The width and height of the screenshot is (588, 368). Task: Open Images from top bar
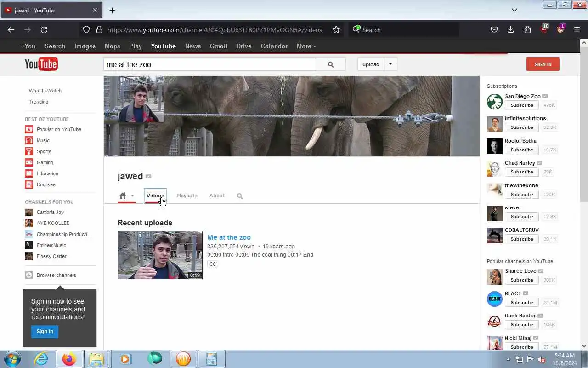pos(85,46)
